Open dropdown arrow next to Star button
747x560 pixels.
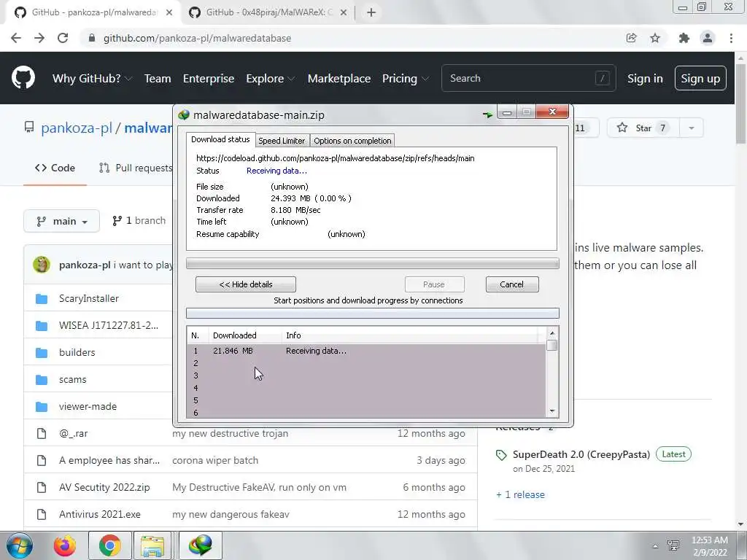[692, 128]
